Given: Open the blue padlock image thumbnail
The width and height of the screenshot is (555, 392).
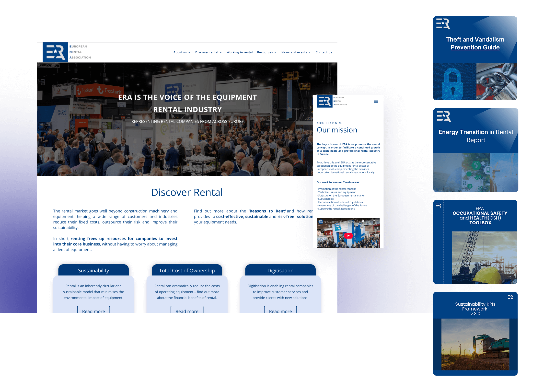Looking at the screenshot, I should (x=454, y=82).
